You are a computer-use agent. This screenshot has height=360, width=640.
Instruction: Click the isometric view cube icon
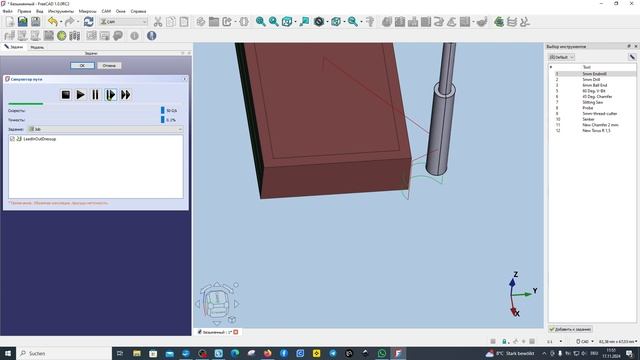coord(287,22)
